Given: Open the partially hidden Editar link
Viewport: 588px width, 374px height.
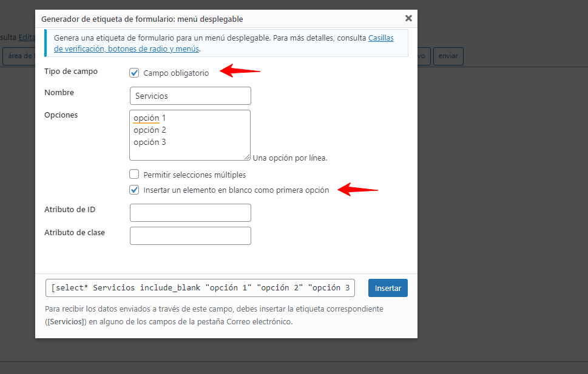Looking at the screenshot, I should click(27, 38).
